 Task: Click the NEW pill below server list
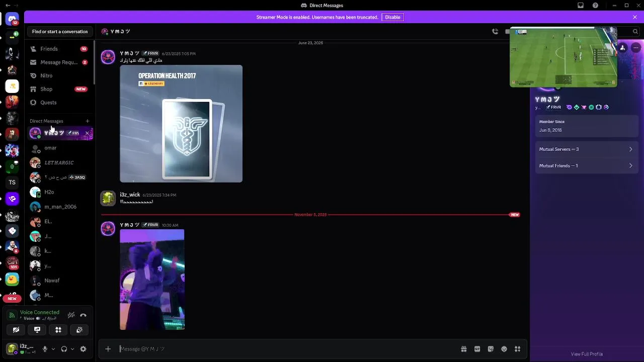click(x=12, y=299)
